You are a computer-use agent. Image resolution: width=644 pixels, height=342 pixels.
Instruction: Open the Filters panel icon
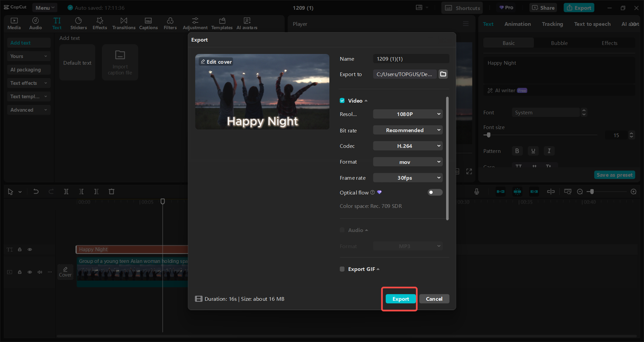coord(170,23)
